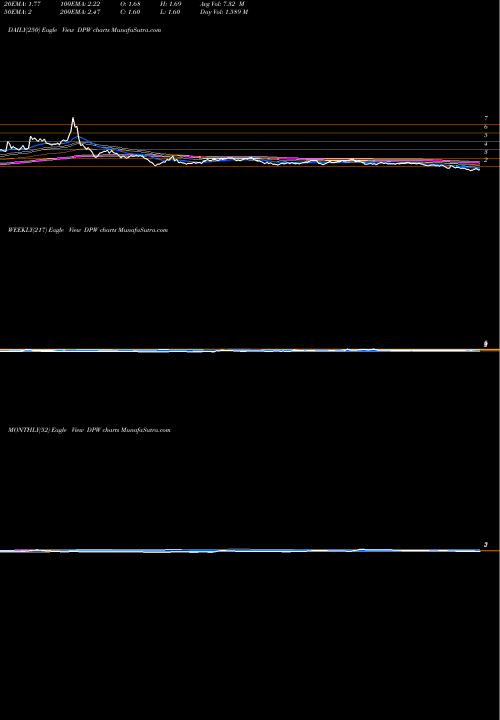Click the high price H: 1.69
The width and height of the screenshot is (500, 720).
click(172, 4)
